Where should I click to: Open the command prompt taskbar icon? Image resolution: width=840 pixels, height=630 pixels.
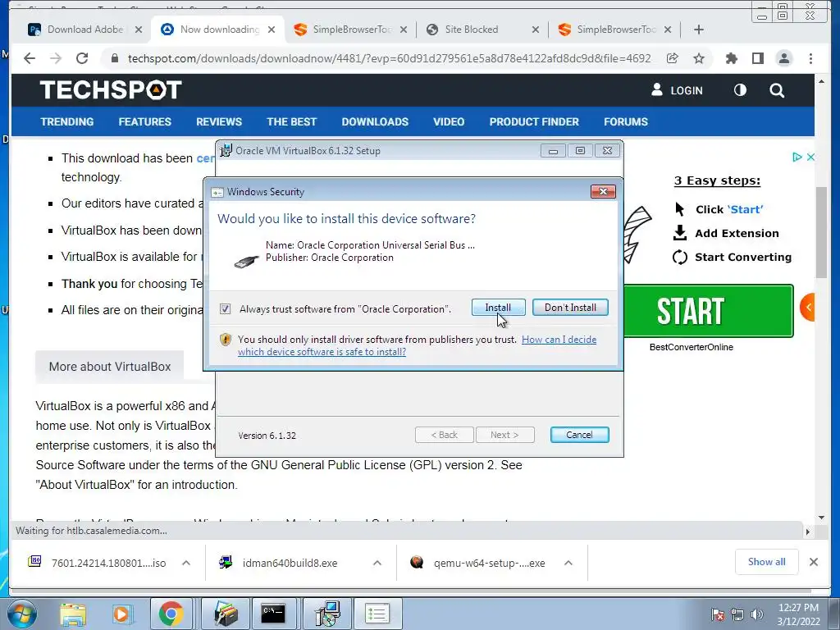[273, 614]
